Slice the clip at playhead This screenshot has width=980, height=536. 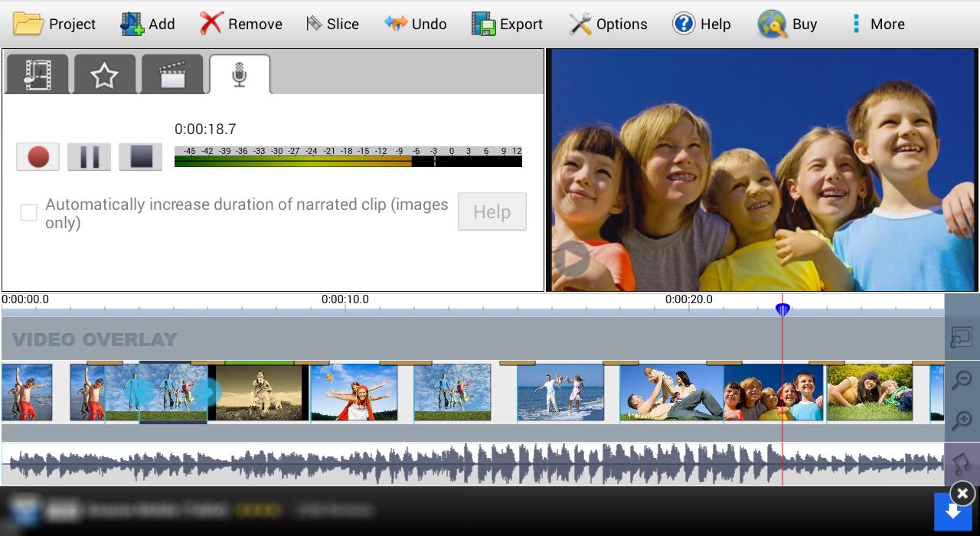point(332,24)
